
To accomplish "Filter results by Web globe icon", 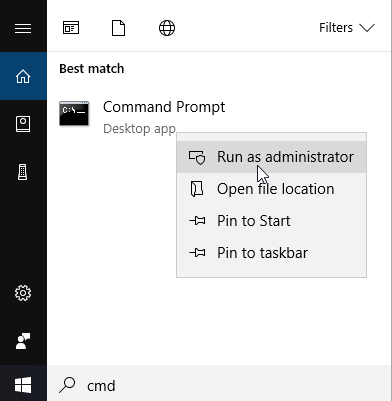I will pos(167,28).
